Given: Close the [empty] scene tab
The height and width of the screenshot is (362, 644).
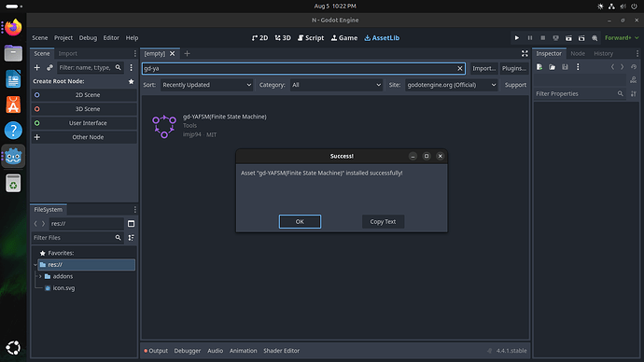Looking at the screenshot, I should 173,53.
